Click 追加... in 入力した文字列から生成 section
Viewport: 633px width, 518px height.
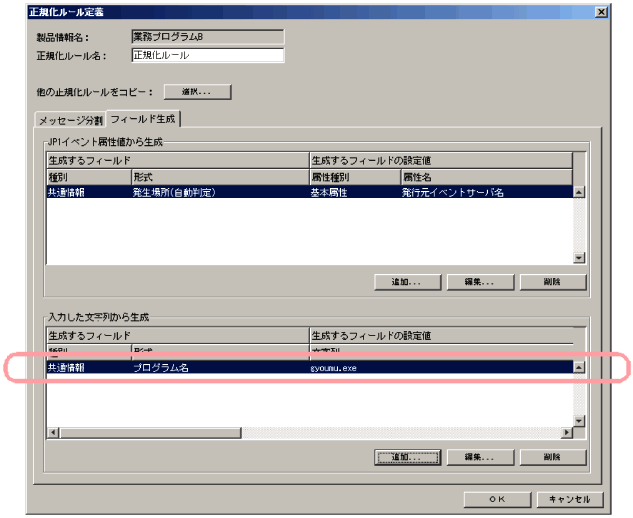pos(407,457)
